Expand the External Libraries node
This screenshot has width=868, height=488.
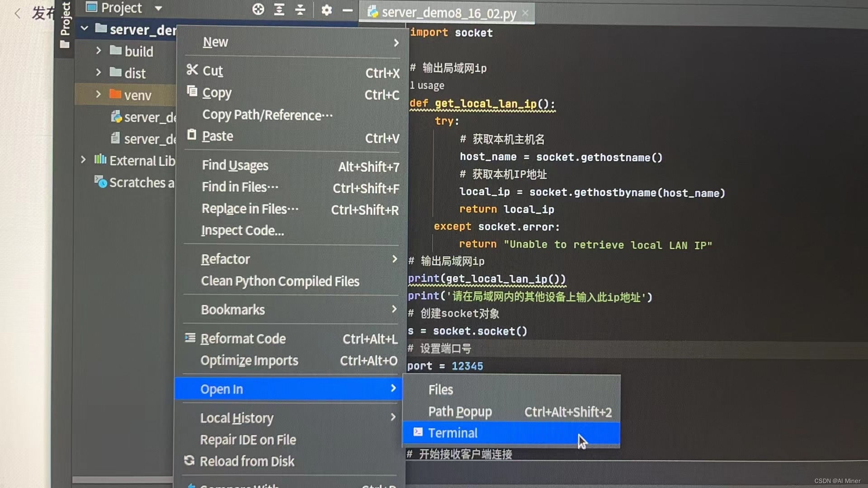[x=83, y=160]
